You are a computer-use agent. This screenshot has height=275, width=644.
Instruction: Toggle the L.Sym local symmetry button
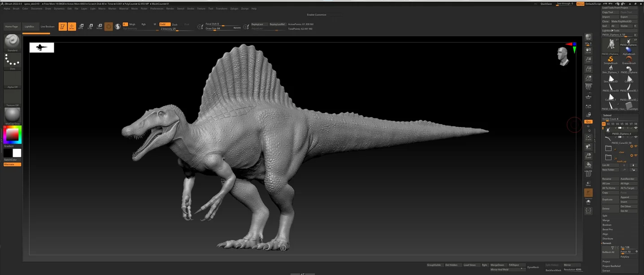click(588, 107)
